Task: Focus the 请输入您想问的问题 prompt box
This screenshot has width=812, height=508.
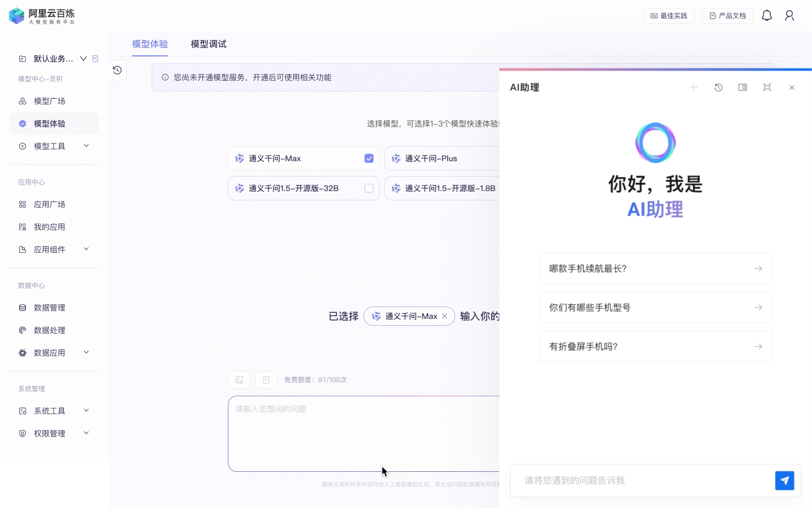Action: (x=364, y=433)
